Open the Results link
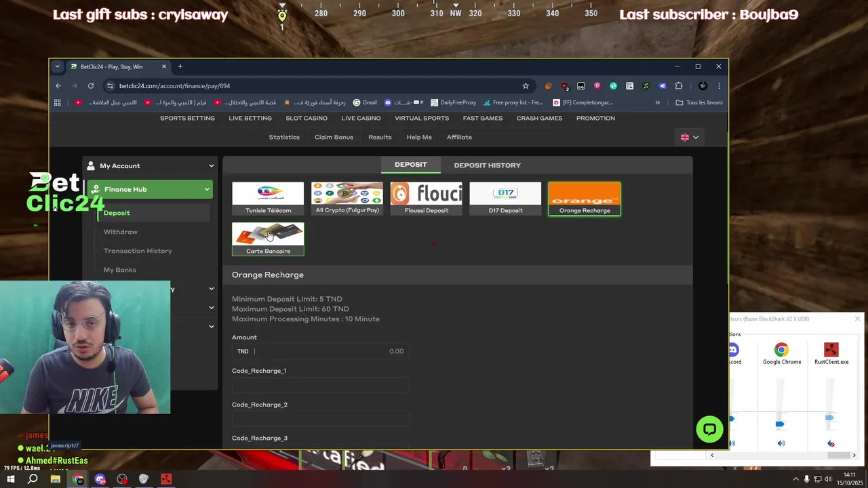 click(x=380, y=137)
